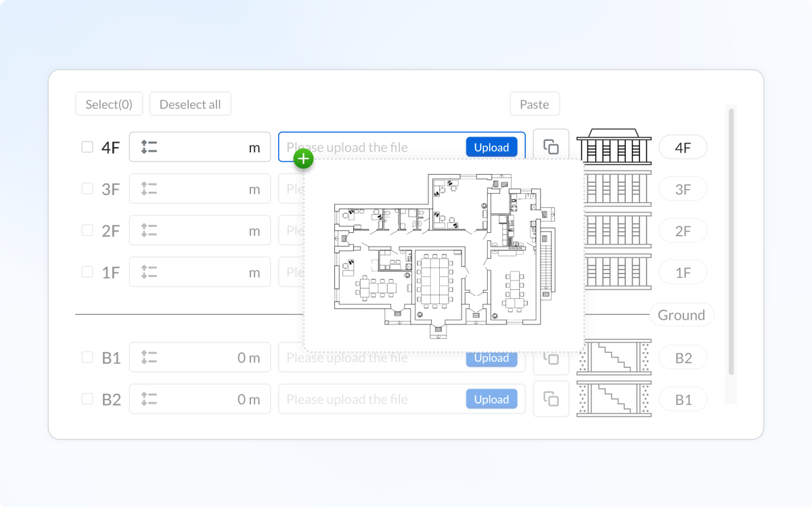Screen dimensions: 812x508
Task: Click the green plus add badge
Action: pyautogui.click(x=304, y=159)
